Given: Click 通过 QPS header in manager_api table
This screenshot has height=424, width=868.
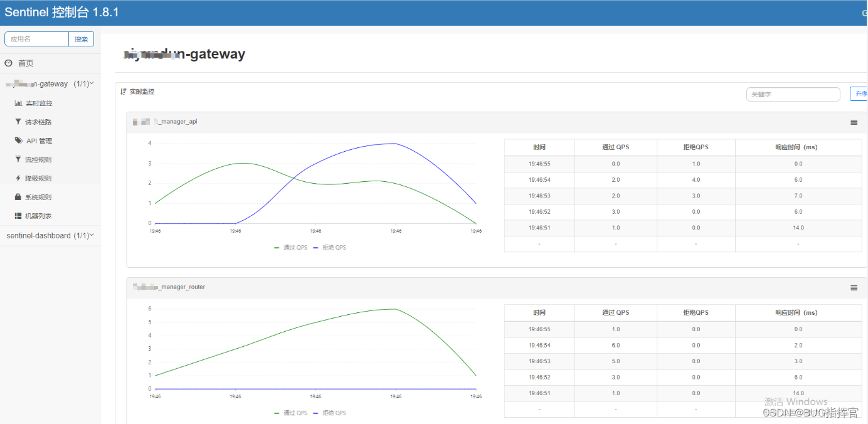Looking at the screenshot, I should pyautogui.click(x=616, y=147).
